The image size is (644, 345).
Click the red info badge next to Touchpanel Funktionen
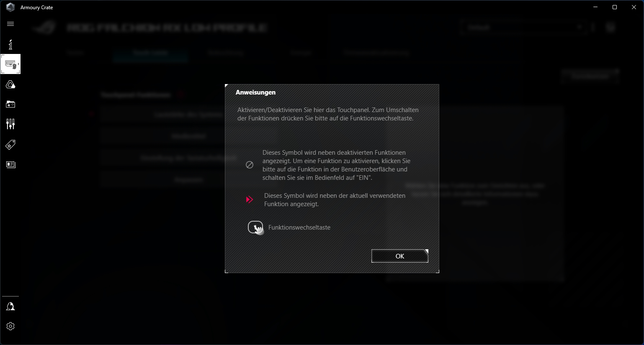pos(181,95)
